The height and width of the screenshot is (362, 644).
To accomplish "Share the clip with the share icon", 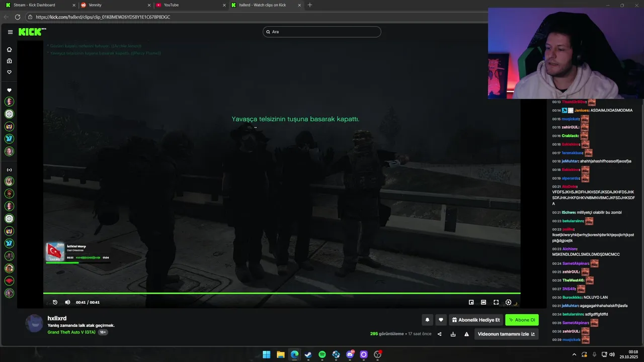I will (439, 334).
